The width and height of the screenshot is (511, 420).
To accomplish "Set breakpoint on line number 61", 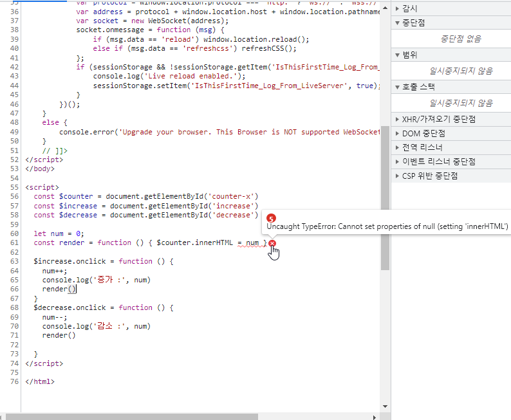I will tap(14, 242).
